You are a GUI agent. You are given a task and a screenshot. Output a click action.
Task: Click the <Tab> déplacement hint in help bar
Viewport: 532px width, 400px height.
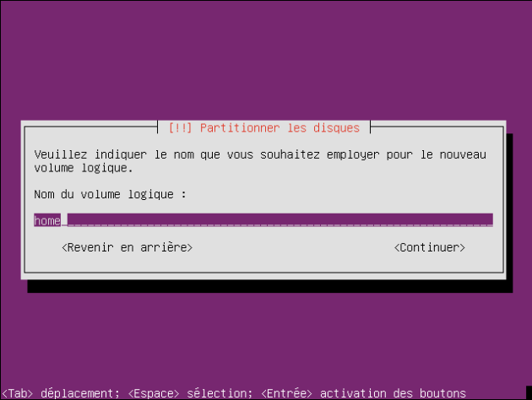pyautogui.click(x=61, y=393)
